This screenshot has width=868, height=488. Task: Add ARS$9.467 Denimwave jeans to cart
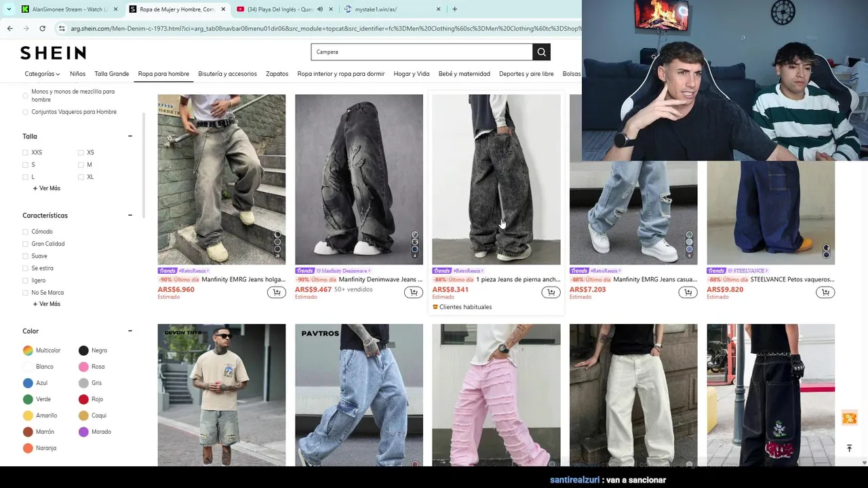(414, 292)
